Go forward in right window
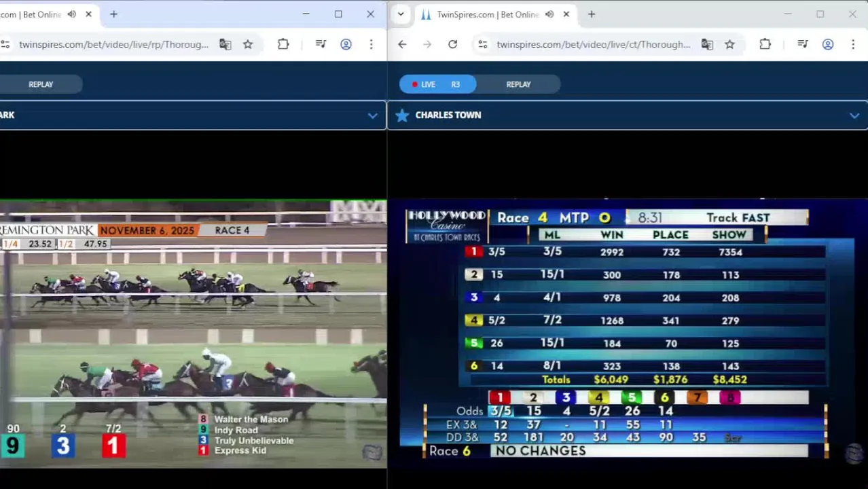The image size is (868, 489). coord(427,44)
